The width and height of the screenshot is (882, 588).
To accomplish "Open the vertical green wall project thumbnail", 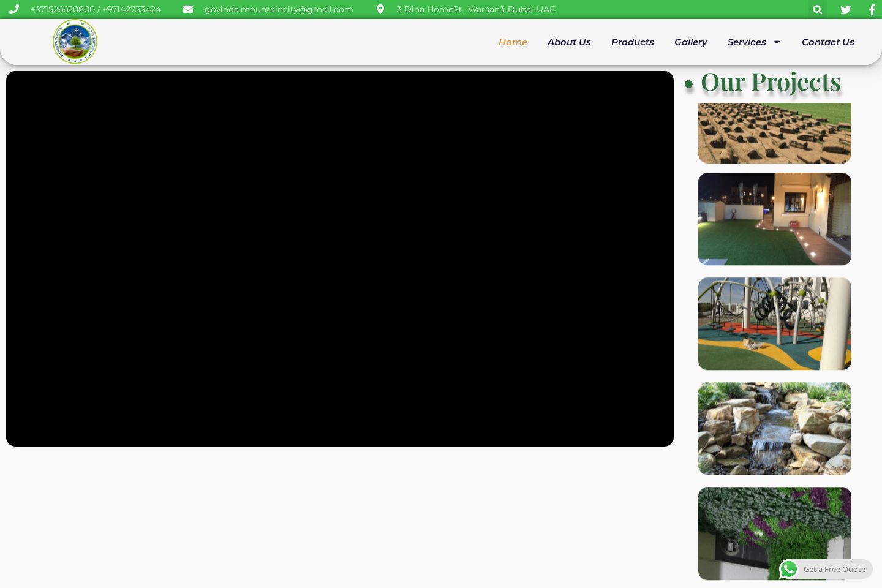I will [x=775, y=533].
